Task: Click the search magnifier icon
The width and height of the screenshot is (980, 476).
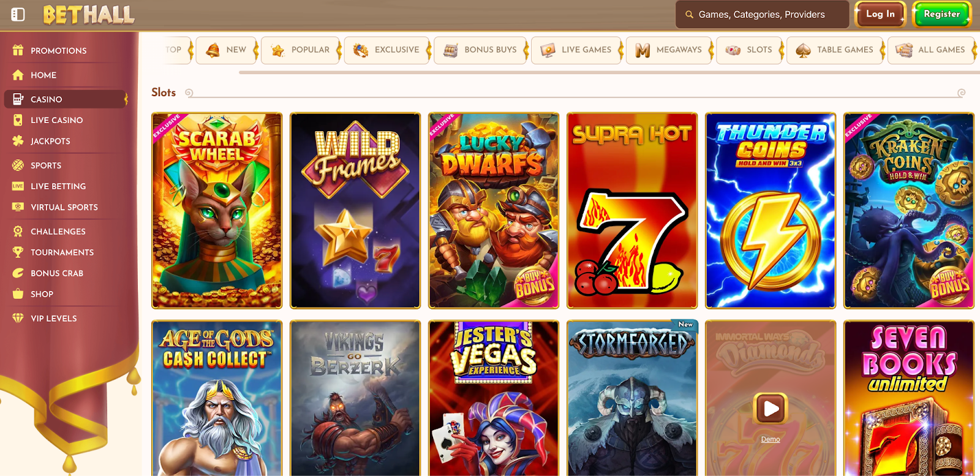Action: [x=689, y=14]
